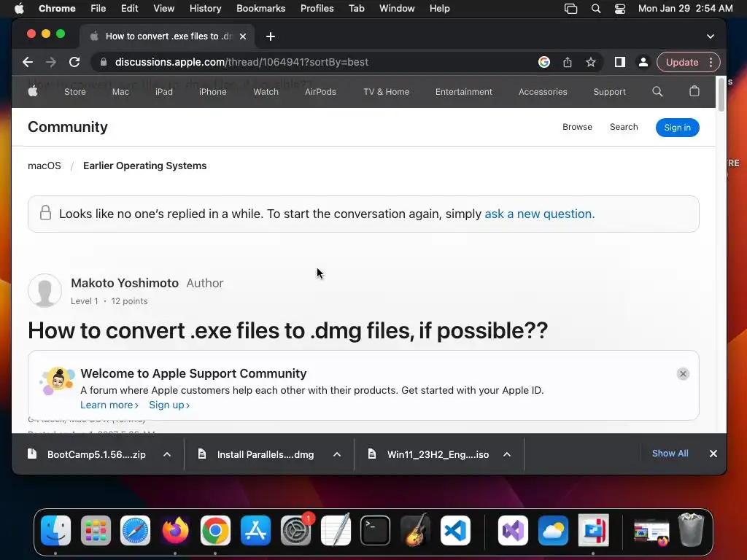Open Chrome profile menu
The width and height of the screenshot is (747, 560).
pos(643,62)
